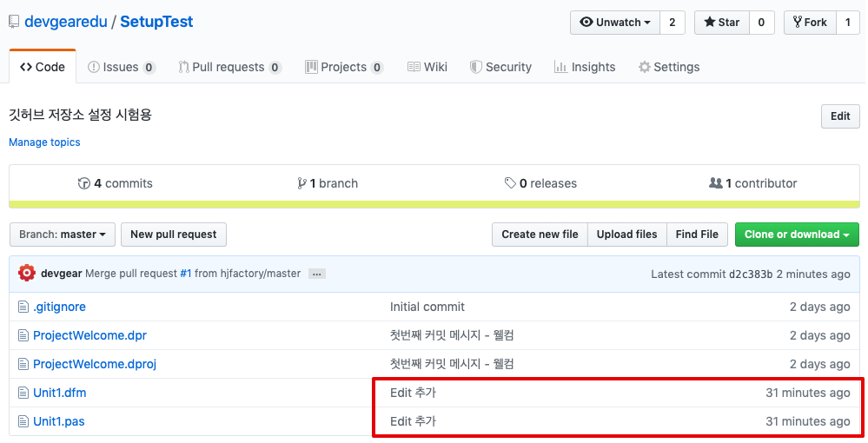Click the file icon next to .gitignore
The height and width of the screenshot is (443, 868).
23,307
